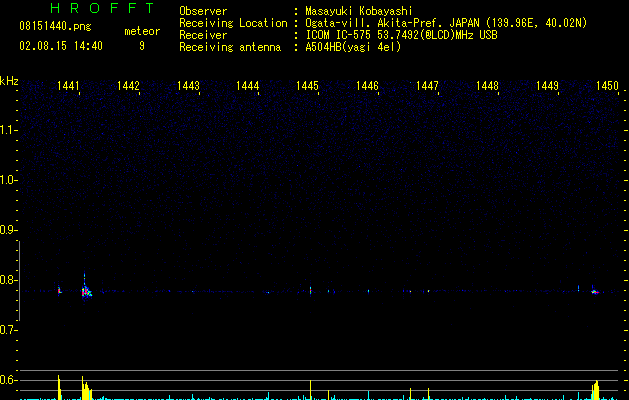Select the file name 08151440.png
The width and height of the screenshot is (629, 400).
click(x=55, y=27)
